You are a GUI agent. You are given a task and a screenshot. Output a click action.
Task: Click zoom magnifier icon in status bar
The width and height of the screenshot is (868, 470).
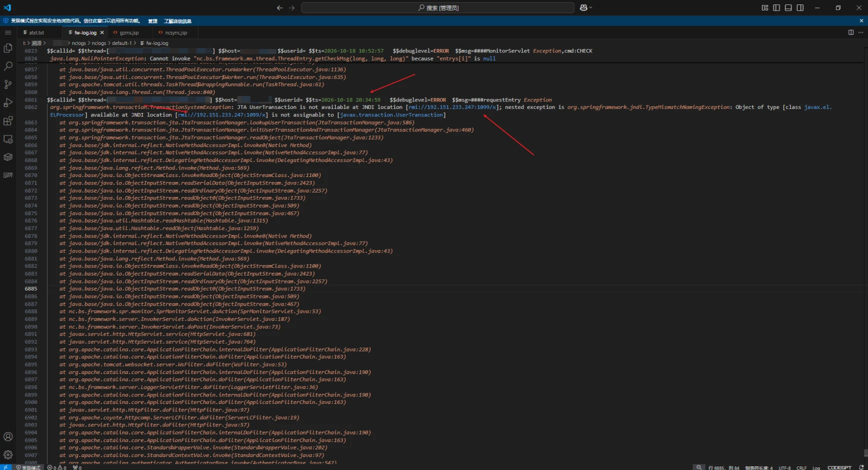[x=699, y=467]
